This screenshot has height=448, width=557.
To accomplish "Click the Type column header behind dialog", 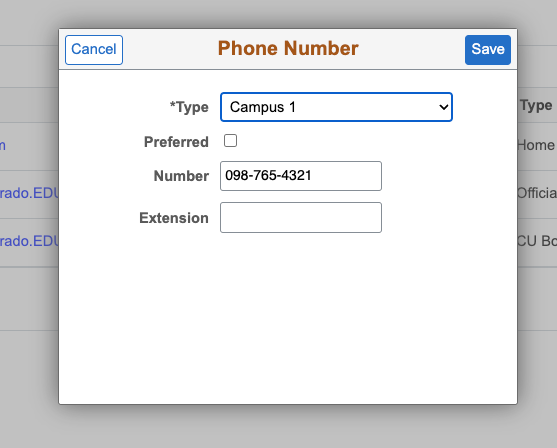I will 536,106.
